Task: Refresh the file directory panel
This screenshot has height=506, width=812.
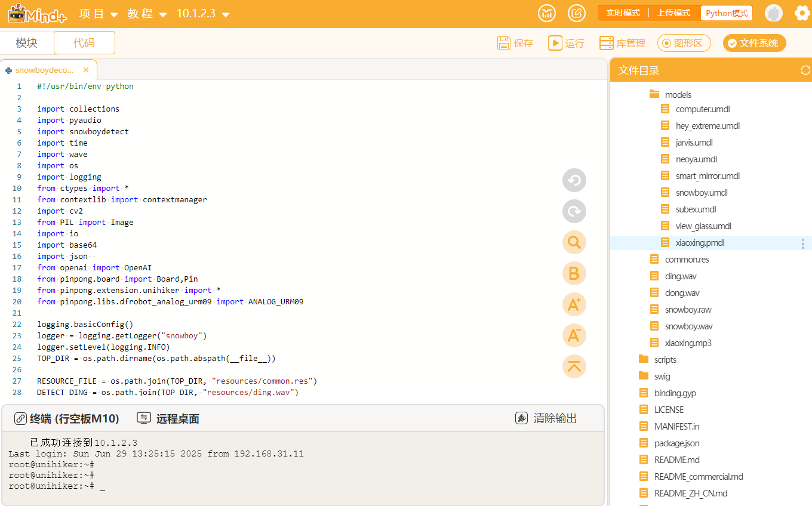Action: tap(805, 70)
